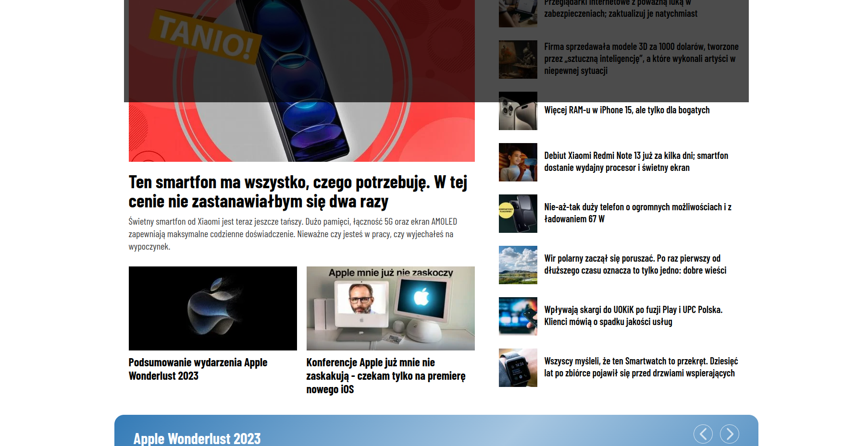
Task: Click the smartwatch thumbnail image
Action: click(x=518, y=368)
